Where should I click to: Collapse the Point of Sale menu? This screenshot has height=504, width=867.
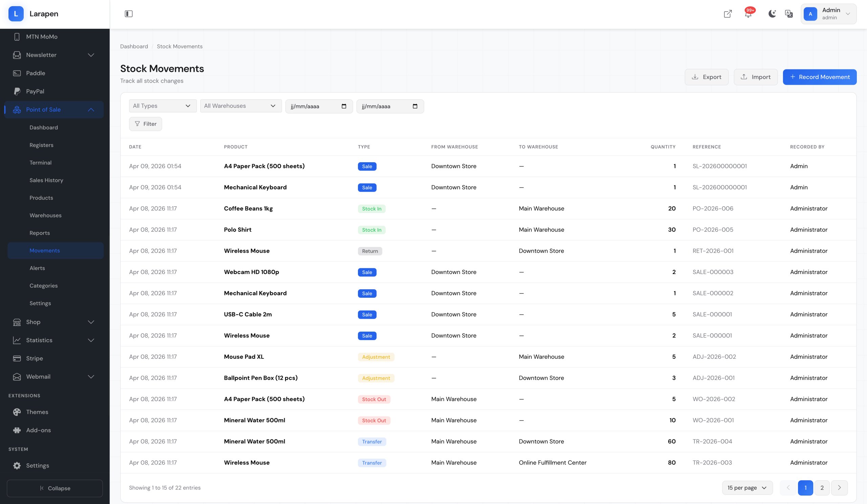[91, 109]
